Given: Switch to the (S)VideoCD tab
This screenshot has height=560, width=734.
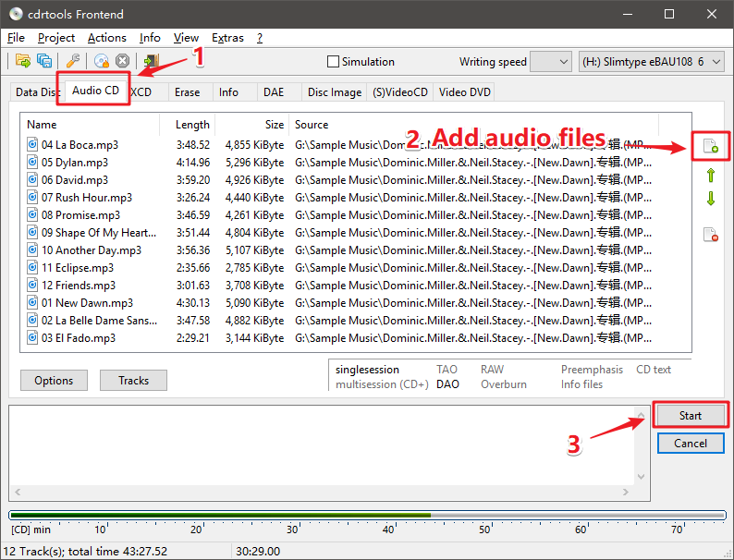Looking at the screenshot, I should (x=400, y=92).
